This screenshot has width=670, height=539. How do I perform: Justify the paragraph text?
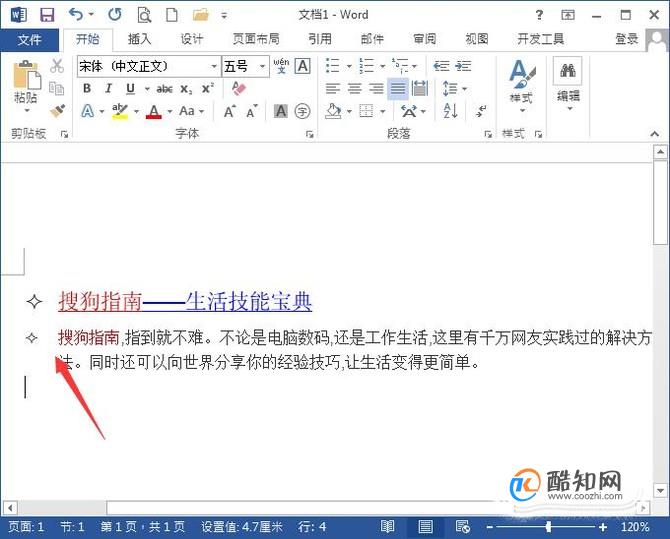click(398, 89)
